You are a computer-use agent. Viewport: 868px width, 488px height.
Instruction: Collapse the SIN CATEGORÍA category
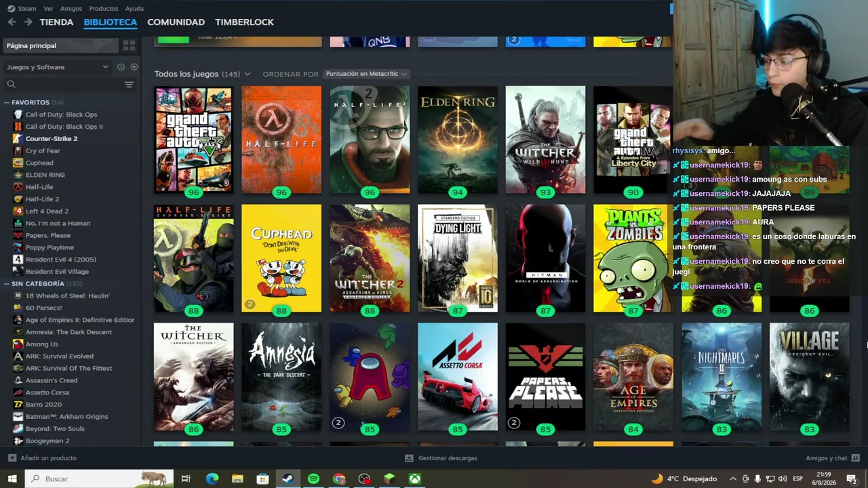(7, 284)
